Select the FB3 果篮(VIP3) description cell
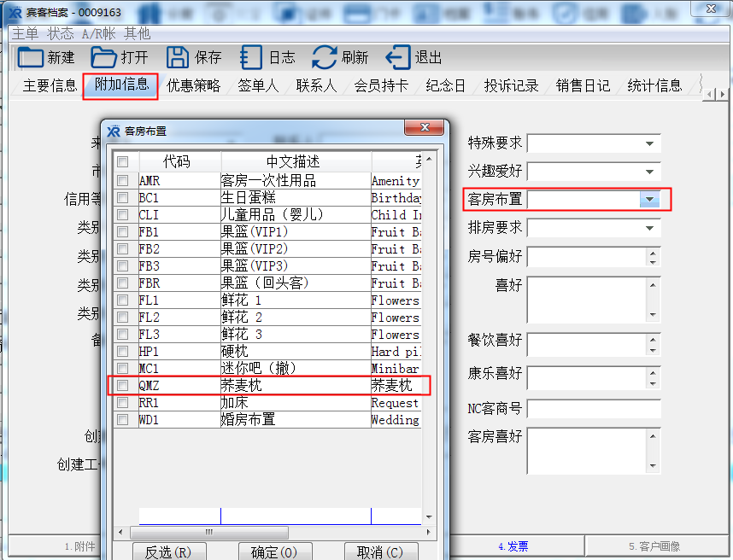The height and width of the screenshot is (560, 733). point(296,265)
